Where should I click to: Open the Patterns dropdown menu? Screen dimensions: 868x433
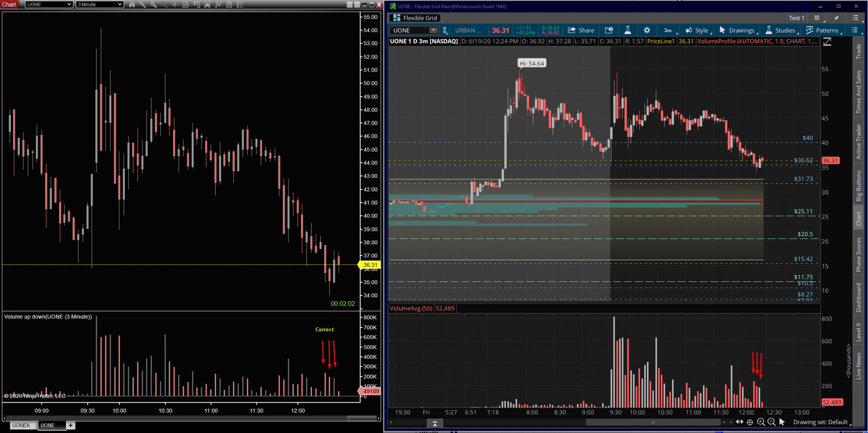click(824, 30)
